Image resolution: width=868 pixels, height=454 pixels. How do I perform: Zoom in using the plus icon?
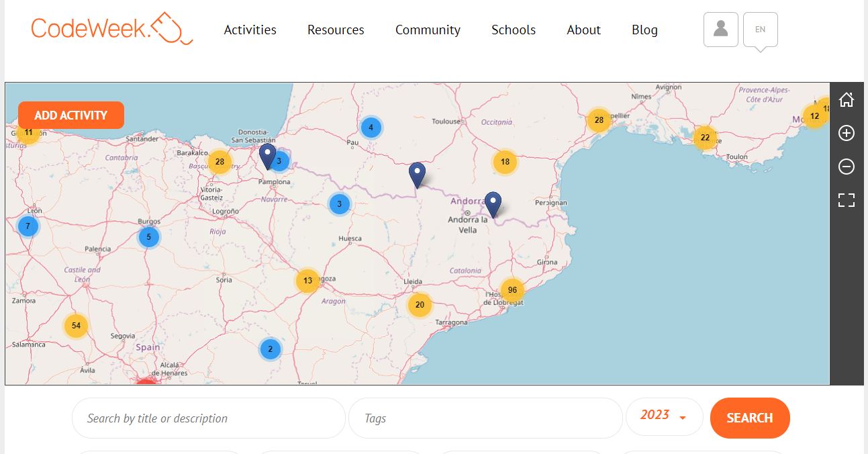tap(847, 133)
